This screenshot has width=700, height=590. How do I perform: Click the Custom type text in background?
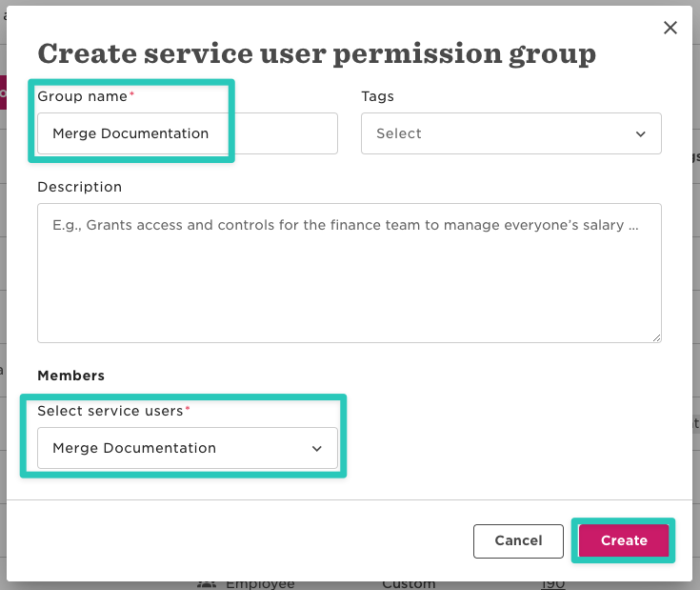(409, 583)
